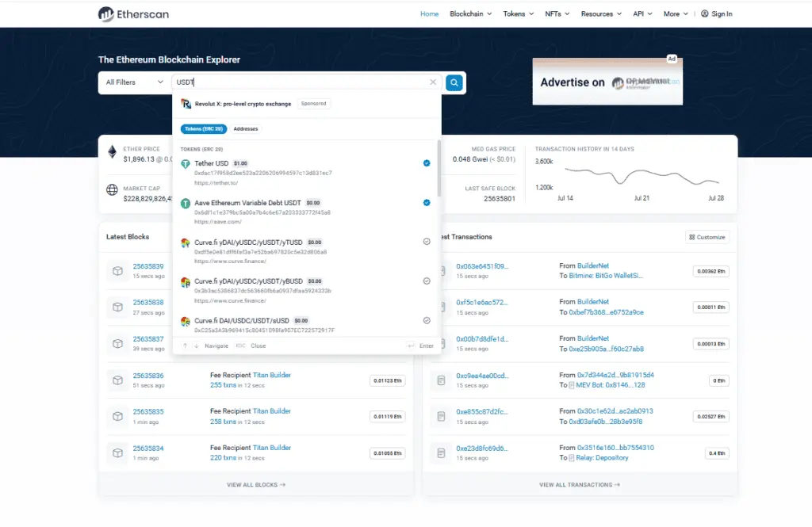Expand the Tokens menu

[519, 14]
